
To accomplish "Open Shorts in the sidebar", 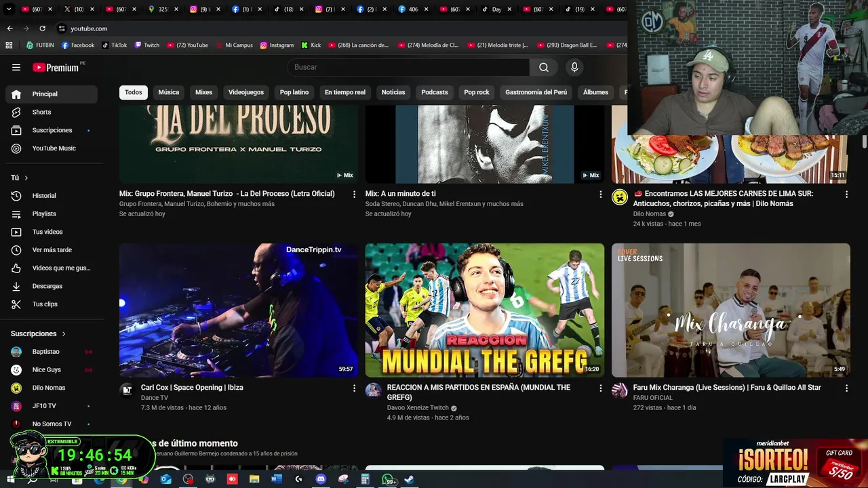I will click(52, 112).
